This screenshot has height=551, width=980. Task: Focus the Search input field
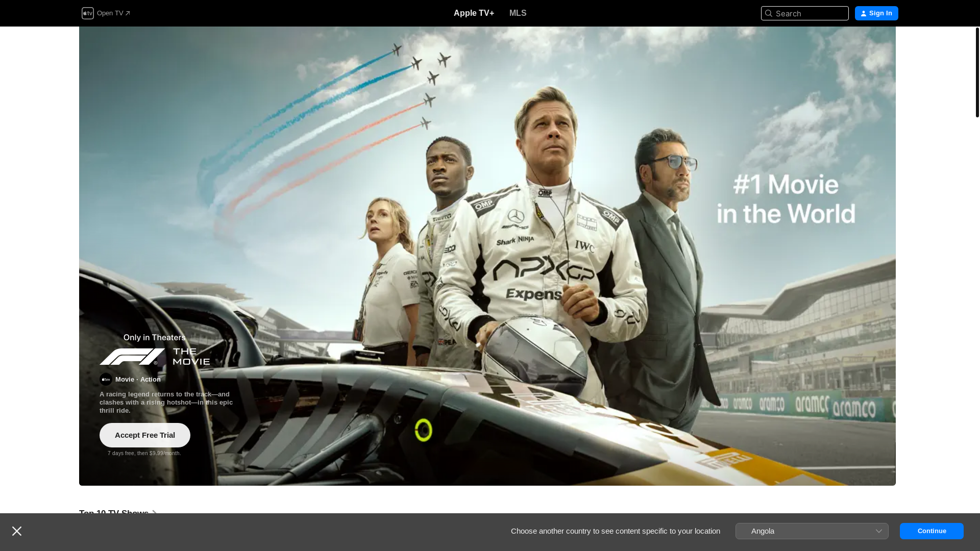(805, 13)
